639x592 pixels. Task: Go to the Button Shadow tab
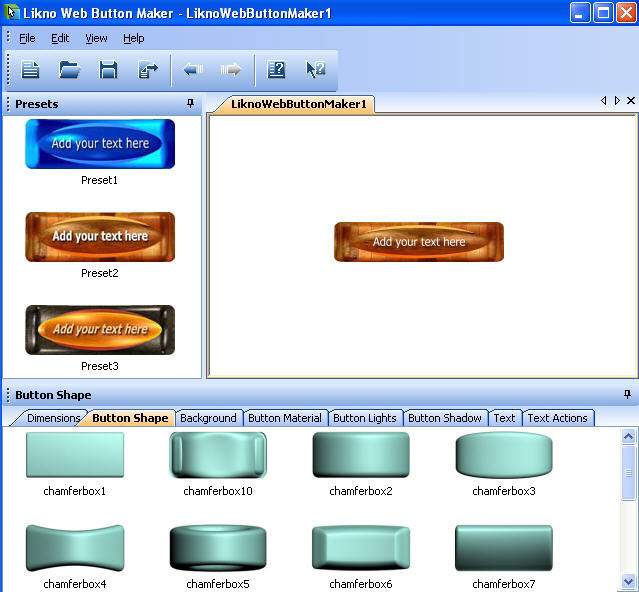pos(445,418)
